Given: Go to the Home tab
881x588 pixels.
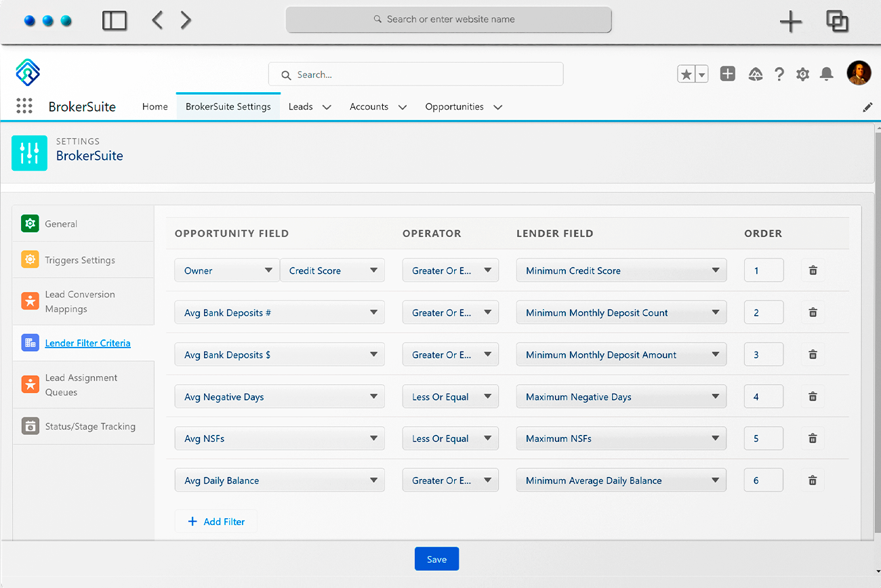Looking at the screenshot, I should click(155, 106).
